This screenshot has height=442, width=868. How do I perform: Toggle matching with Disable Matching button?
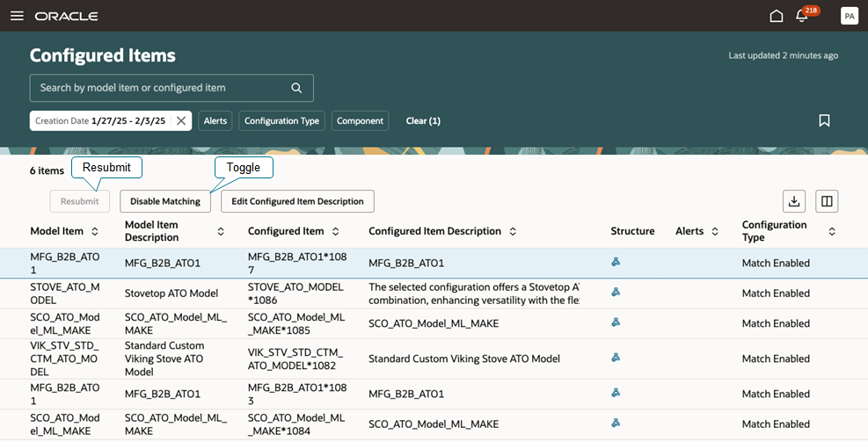pos(165,201)
